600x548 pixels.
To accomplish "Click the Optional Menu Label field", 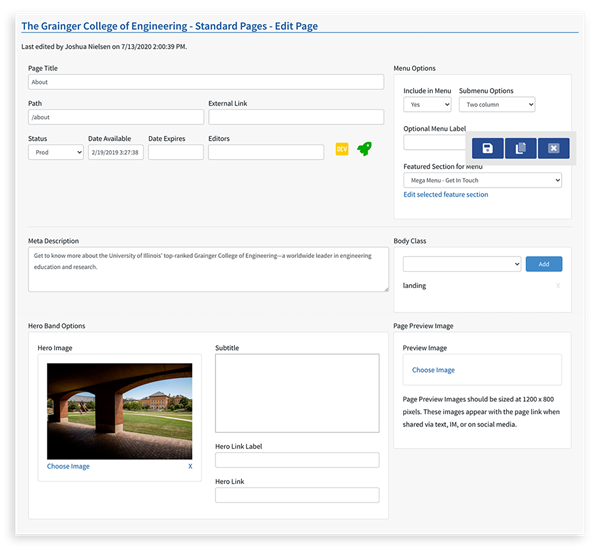I will tap(434, 143).
